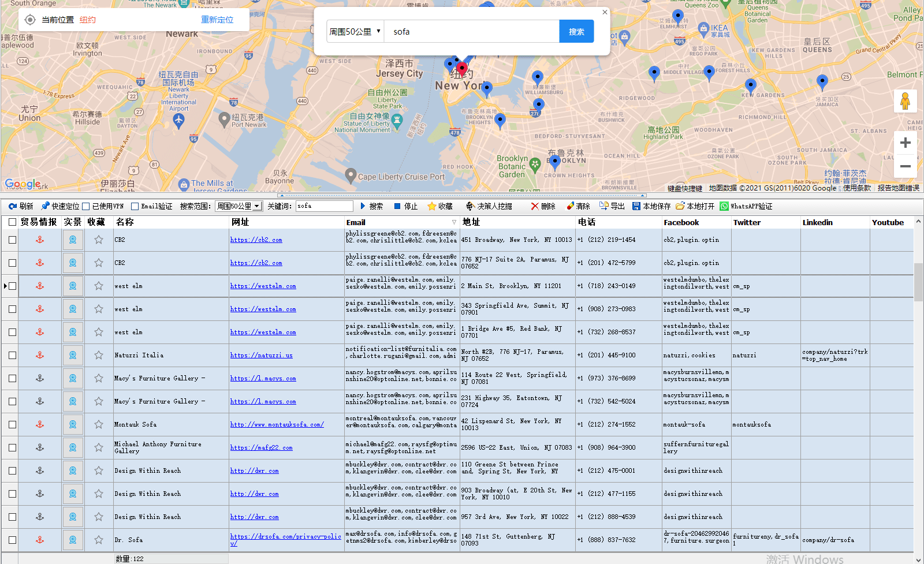The height and width of the screenshot is (564, 924).
Task: Toggle the Email验证 checkbox
Action: coord(135,206)
